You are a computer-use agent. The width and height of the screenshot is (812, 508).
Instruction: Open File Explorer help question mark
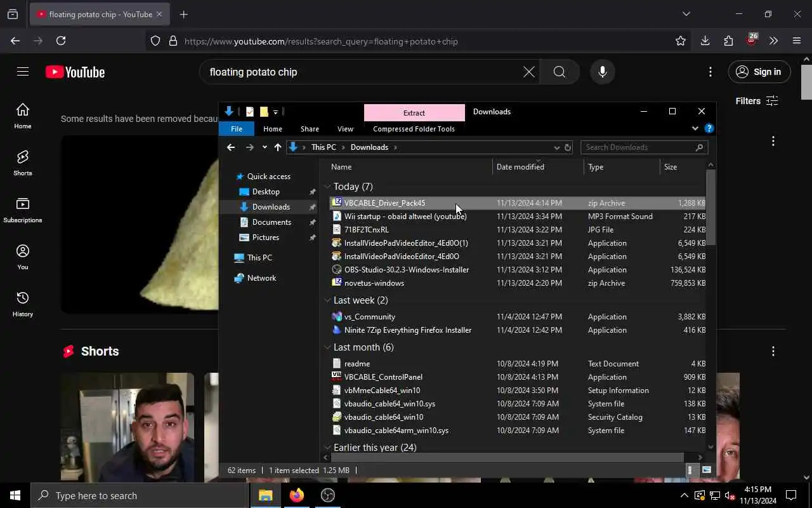(x=709, y=128)
